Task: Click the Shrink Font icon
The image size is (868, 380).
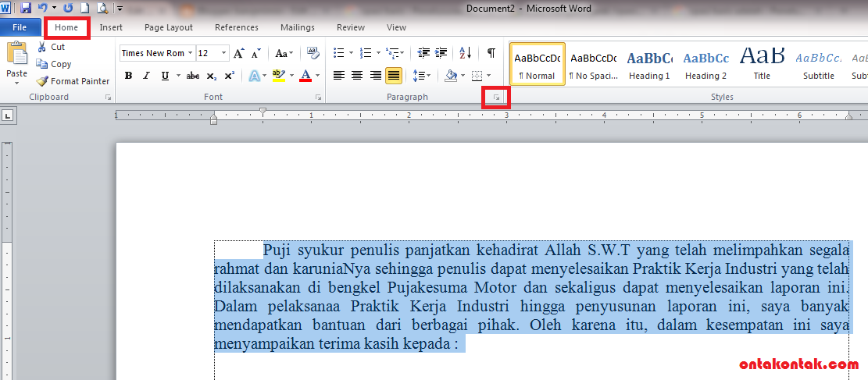Action: (255, 53)
